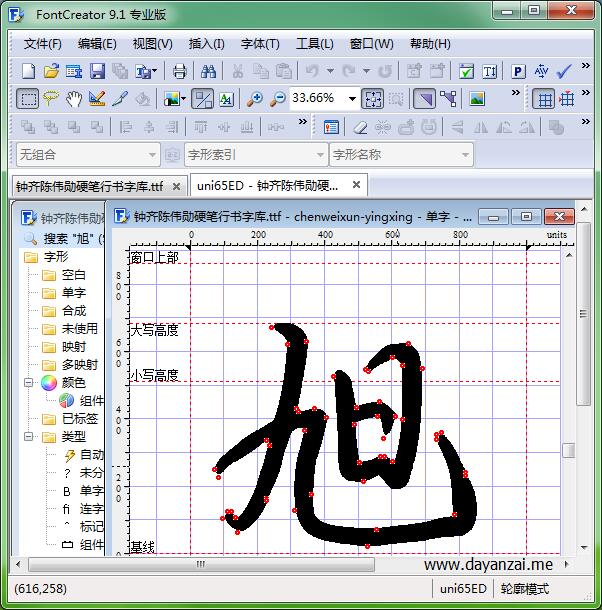Open the 文件(F) menu

(42, 44)
